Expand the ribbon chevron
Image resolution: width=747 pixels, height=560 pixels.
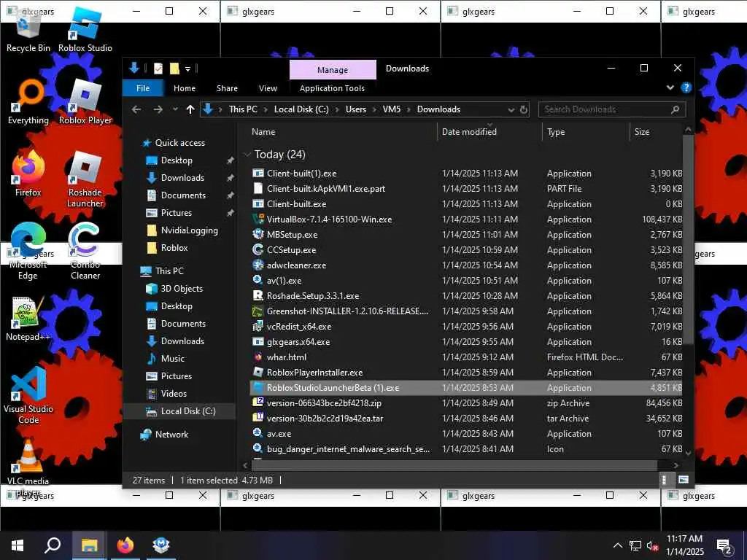(670, 87)
